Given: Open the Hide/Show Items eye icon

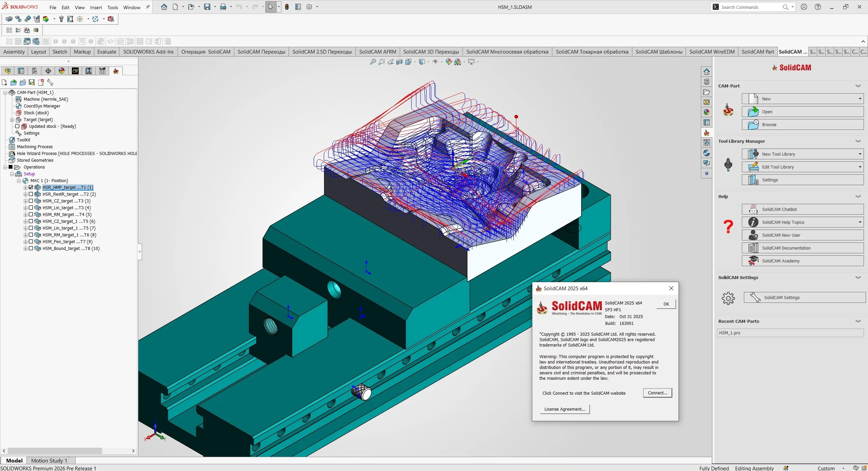Looking at the screenshot, I should [436, 62].
